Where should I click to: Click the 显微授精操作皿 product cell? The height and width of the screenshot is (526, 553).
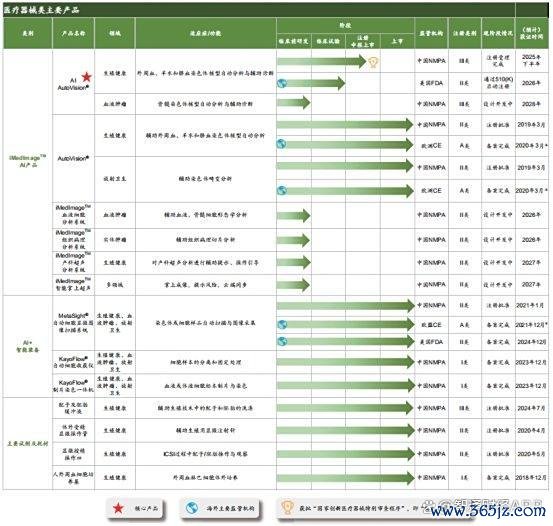coord(73,454)
